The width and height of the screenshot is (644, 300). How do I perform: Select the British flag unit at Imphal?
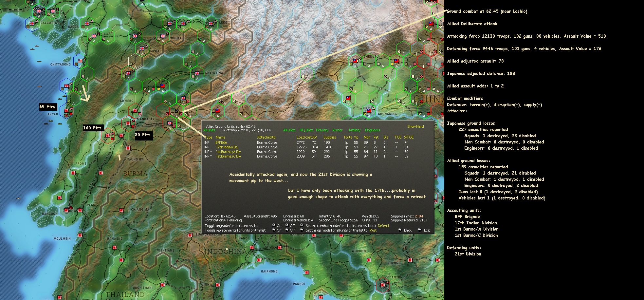click(x=142, y=48)
